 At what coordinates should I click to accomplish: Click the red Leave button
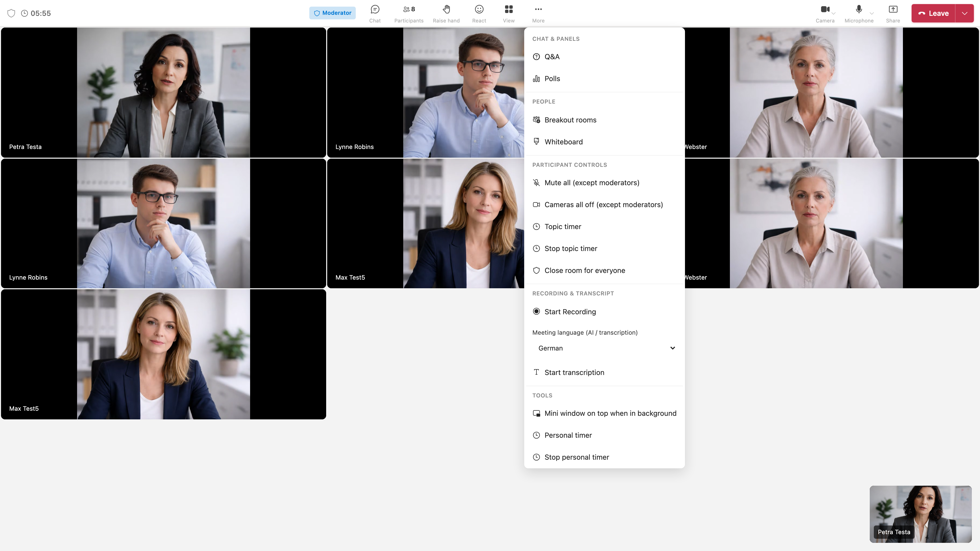coord(933,13)
